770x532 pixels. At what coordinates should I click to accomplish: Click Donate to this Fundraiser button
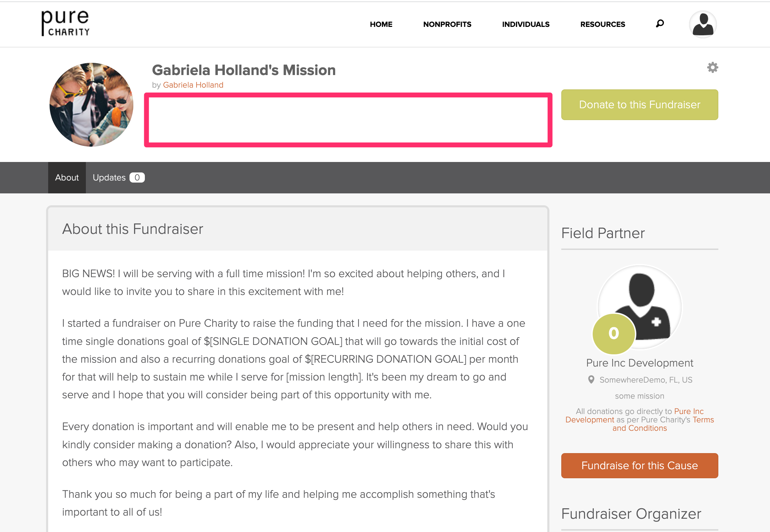[x=639, y=105]
